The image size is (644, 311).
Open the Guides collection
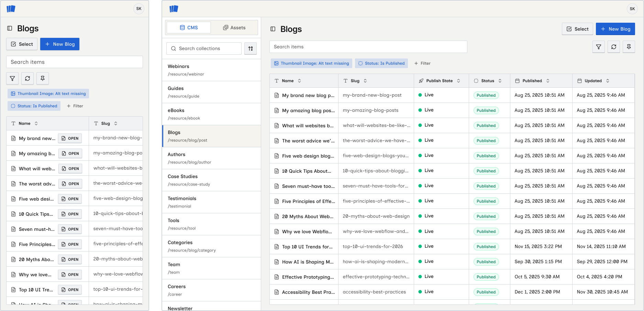211,92
